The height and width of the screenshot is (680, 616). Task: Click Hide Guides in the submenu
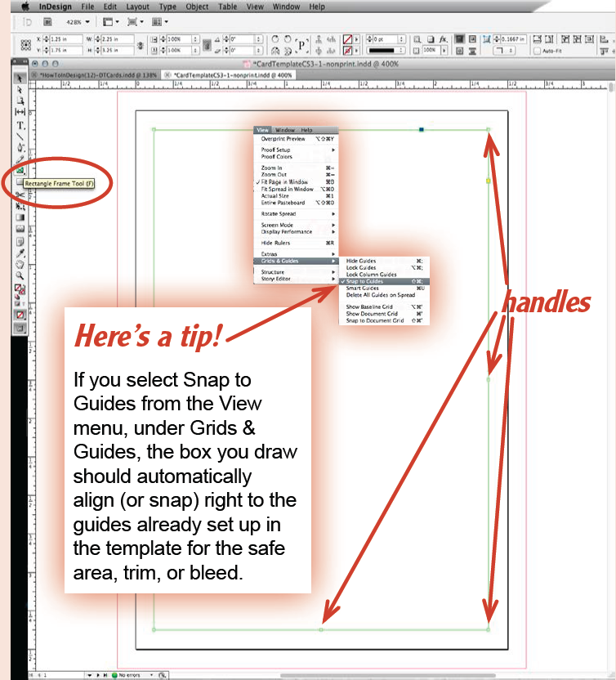pos(361,261)
